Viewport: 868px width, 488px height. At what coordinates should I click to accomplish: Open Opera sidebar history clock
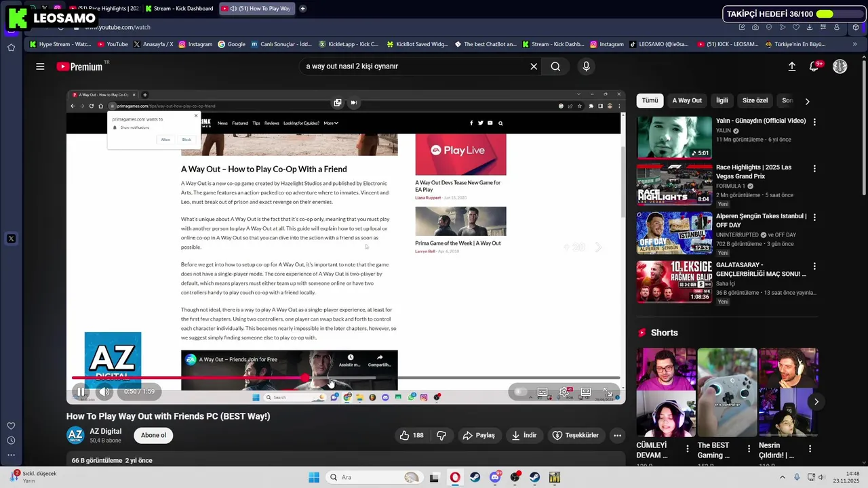click(11, 441)
